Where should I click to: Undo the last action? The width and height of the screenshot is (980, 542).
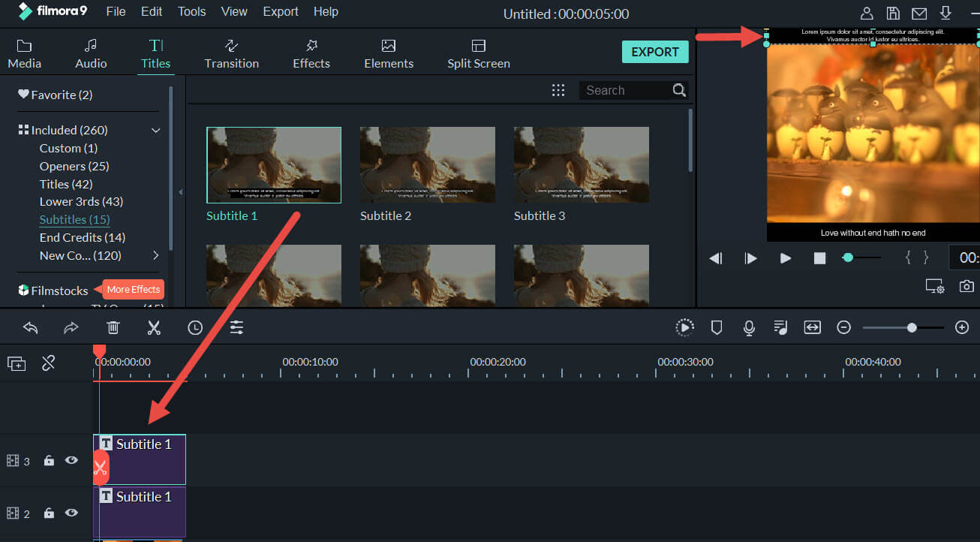click(31, 327)
